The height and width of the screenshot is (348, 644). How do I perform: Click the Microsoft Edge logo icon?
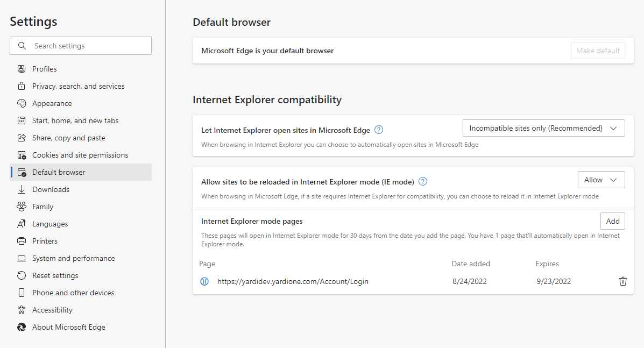click(22, 327)
